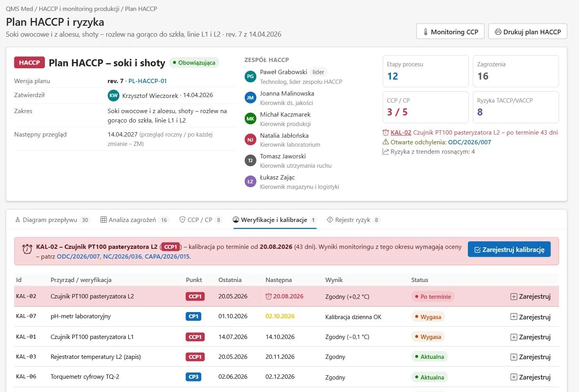Screen dimensions: 579x392
Task: Click Zarejestruj kalibrację button
Action: click(509, 250)
